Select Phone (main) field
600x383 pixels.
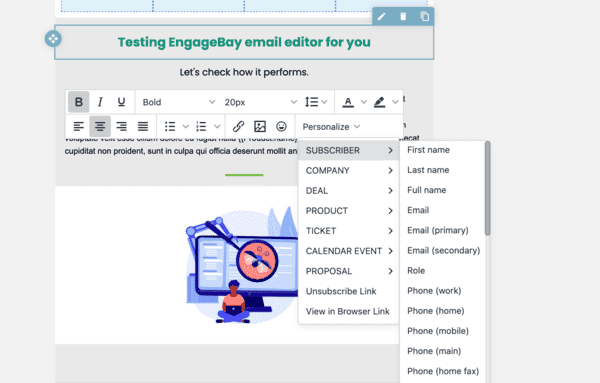click(x=442, y=351)
